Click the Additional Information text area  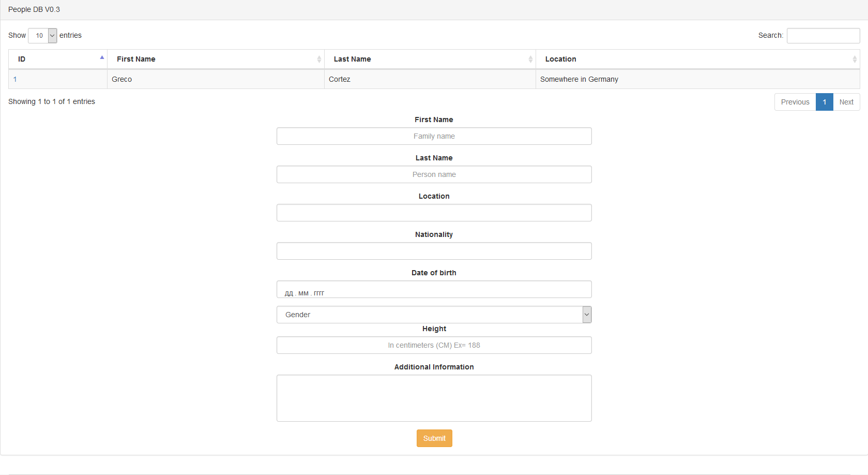point(434,398)
